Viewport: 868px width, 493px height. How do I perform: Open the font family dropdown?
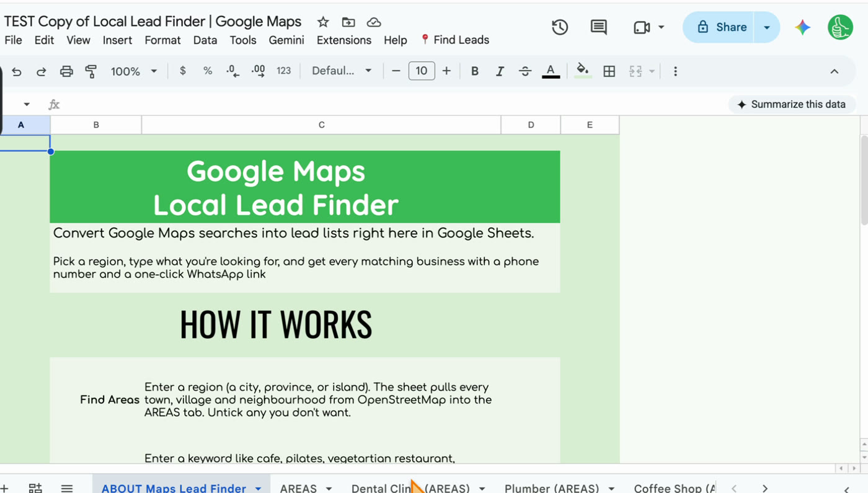342,71
